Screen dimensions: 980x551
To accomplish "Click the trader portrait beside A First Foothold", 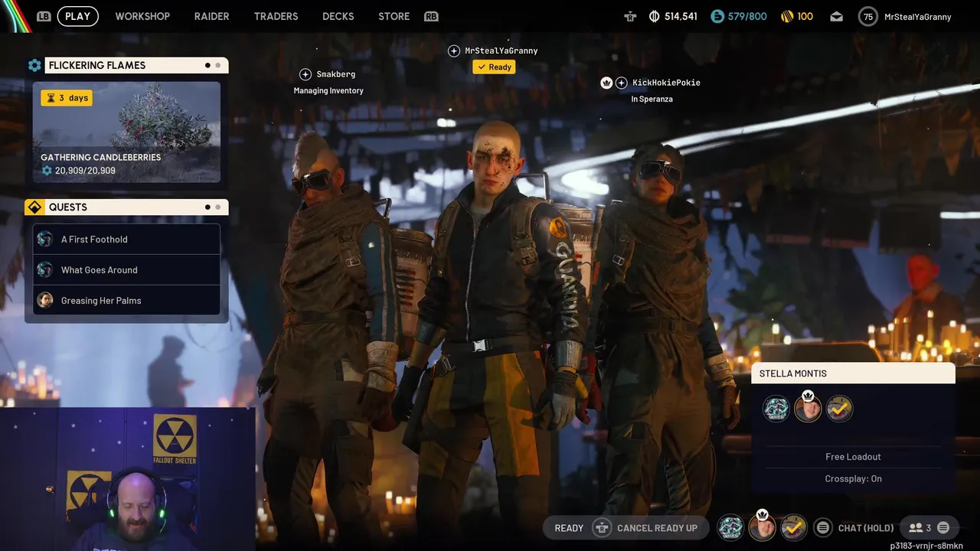I will pos(45,239).
